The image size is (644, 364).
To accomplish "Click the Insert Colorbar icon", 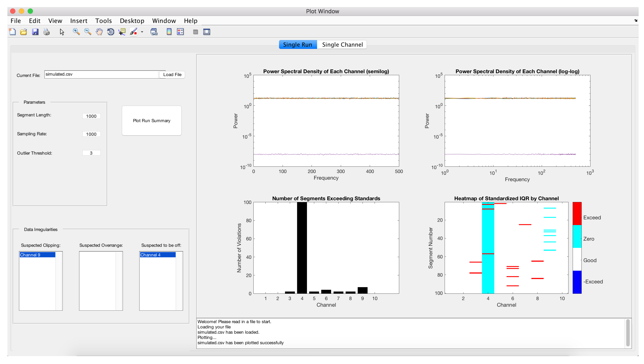I will pyautogui.click(x=169, y=32).
